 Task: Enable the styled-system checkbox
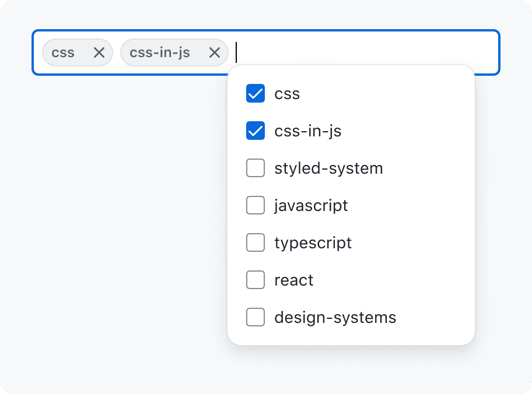pos(256,168)
